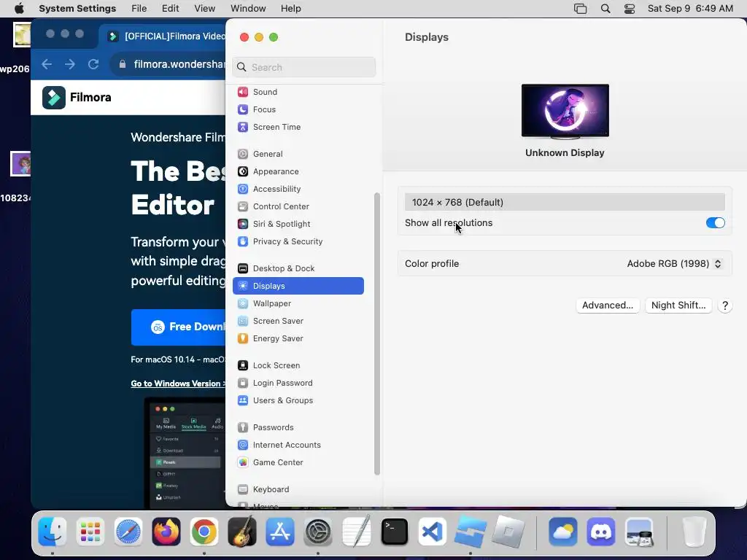
Task: Select Displays item in sidebar
Action: click(298, 286)
